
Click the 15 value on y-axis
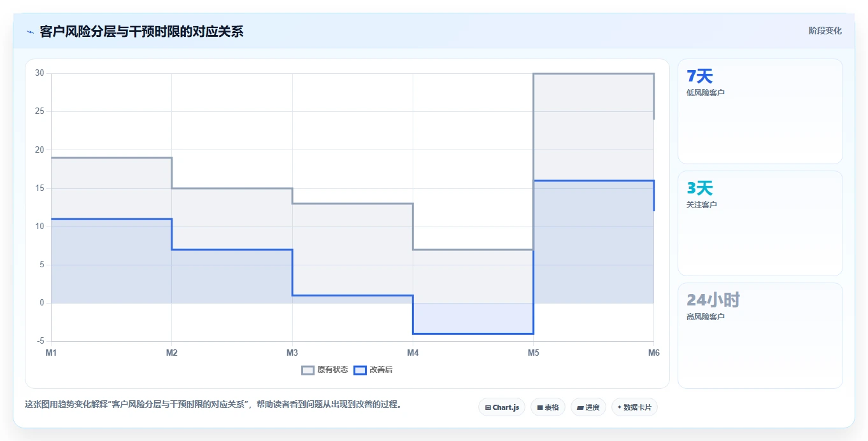(39, 188)
